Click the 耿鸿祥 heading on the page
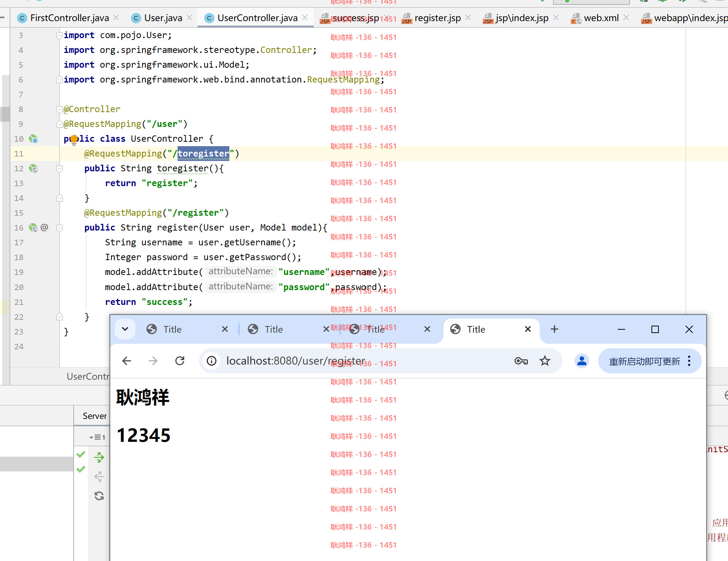 143,397
